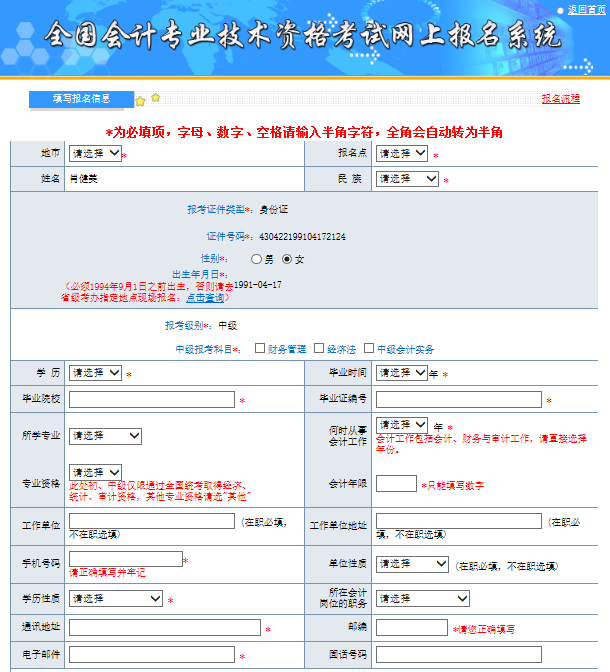
Task: Focus the 工作单位地址 input field
Action: (x=459, y=521)
